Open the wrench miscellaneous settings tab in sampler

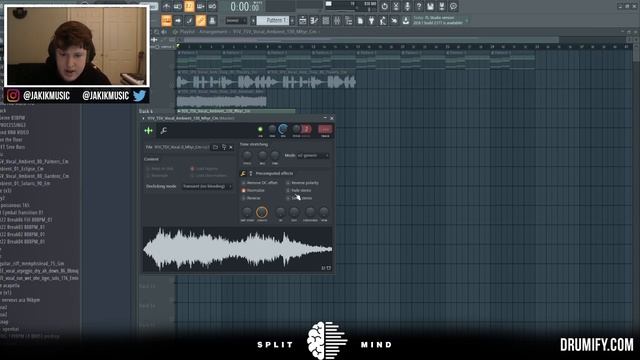(x=164, y=131)
